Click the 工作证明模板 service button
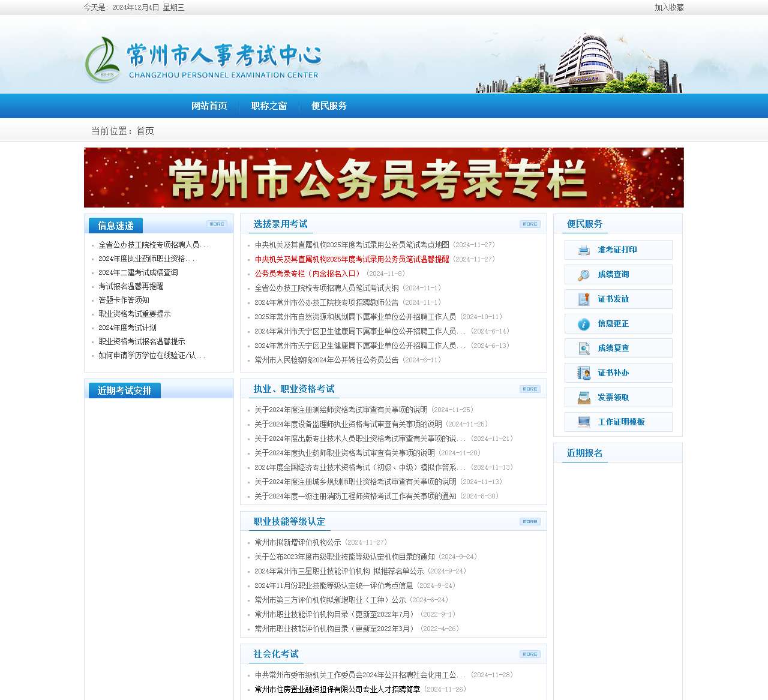This screenshot has width=768, height=700. (x=619, y=422)
